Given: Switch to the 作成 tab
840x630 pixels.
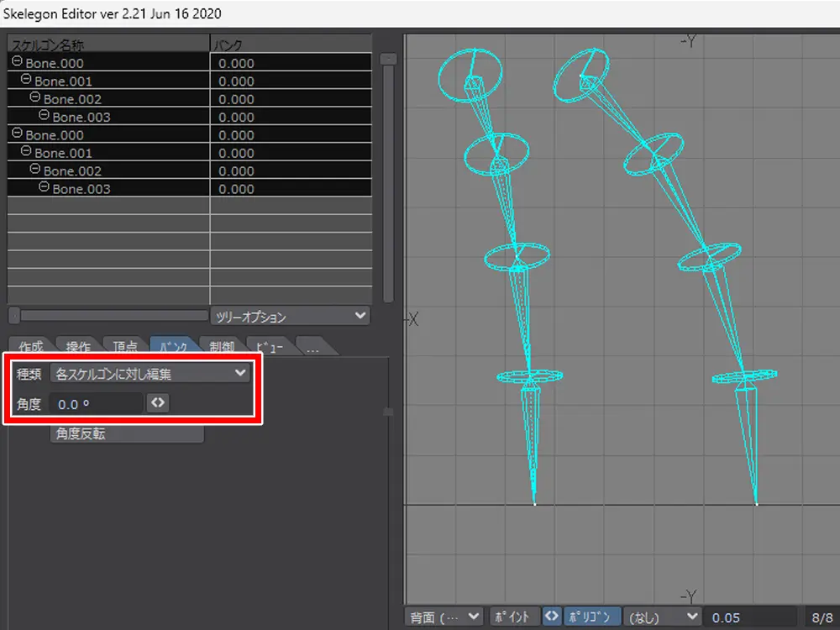Looking at the screenshot, I should coord(30,346).
